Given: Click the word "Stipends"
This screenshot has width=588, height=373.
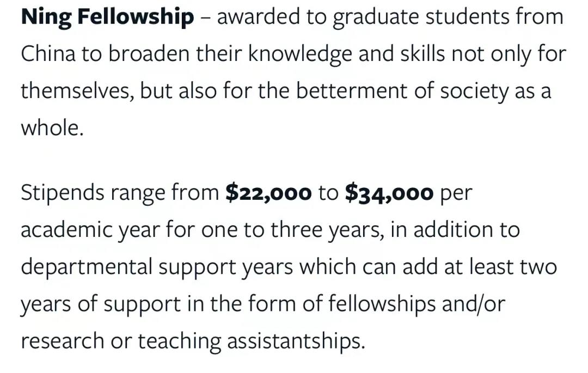Looking at the screenshot, I should click(x=62, y=193).
